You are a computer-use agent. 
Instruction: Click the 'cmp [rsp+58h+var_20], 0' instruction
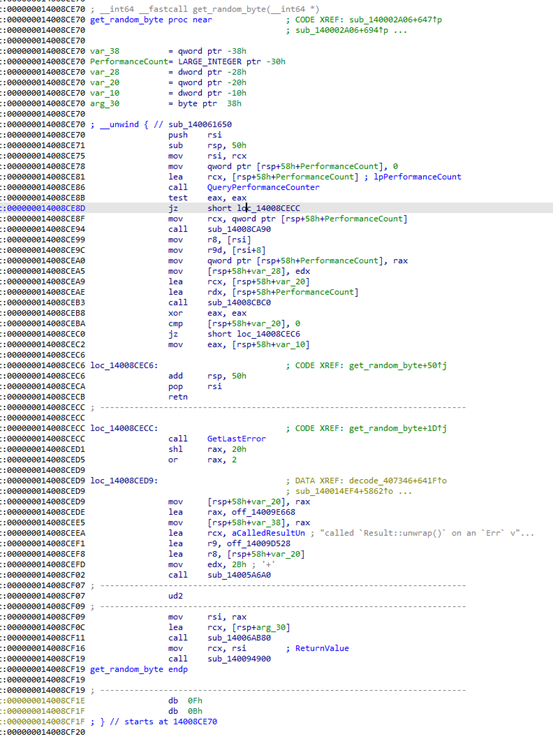(234, 324)
